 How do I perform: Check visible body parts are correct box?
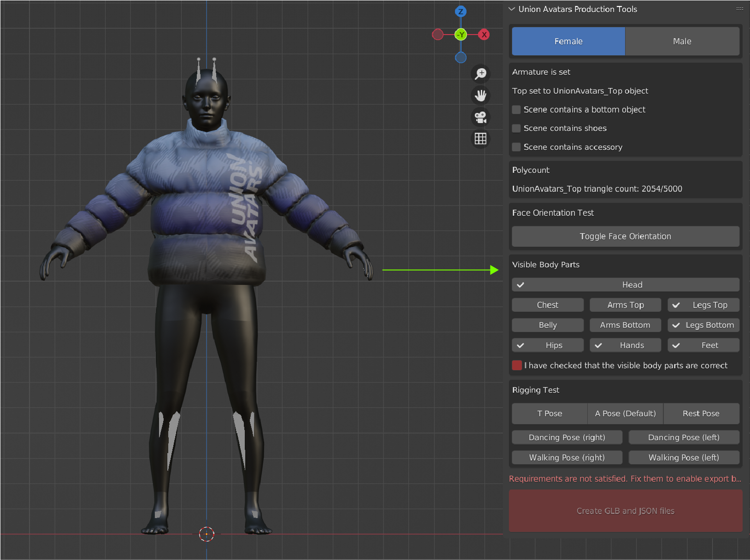(517, 365)
